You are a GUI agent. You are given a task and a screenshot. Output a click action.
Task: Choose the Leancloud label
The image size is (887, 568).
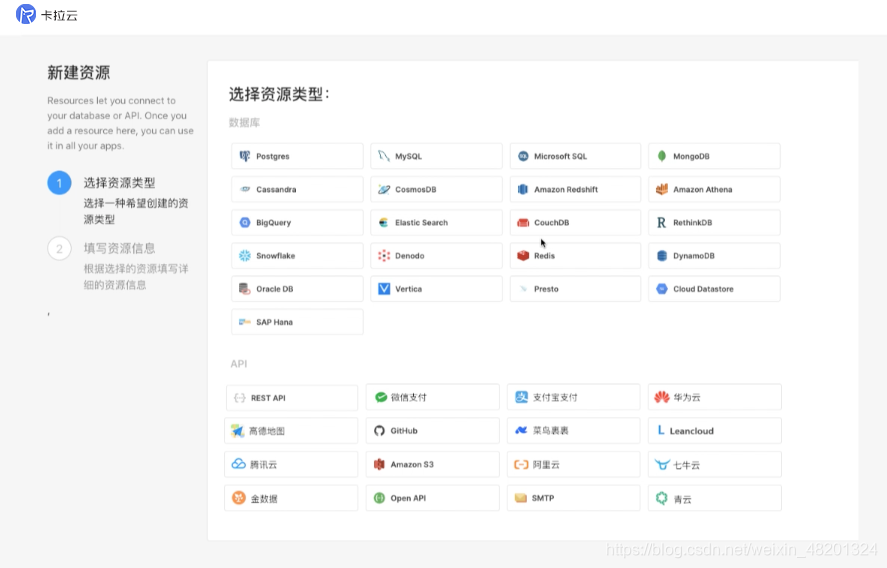pos(691,431)
